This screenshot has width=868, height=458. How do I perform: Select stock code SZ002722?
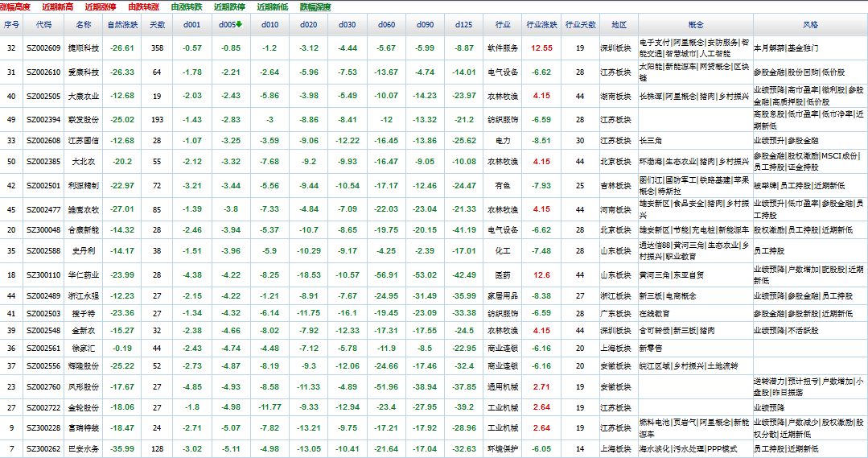[x=43, y=407]
